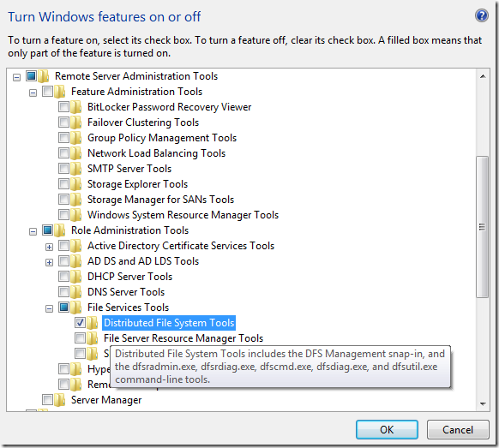Click the folder icon beside Distributed File System Tools
This screenshot has width=499, height=448.
93,323
